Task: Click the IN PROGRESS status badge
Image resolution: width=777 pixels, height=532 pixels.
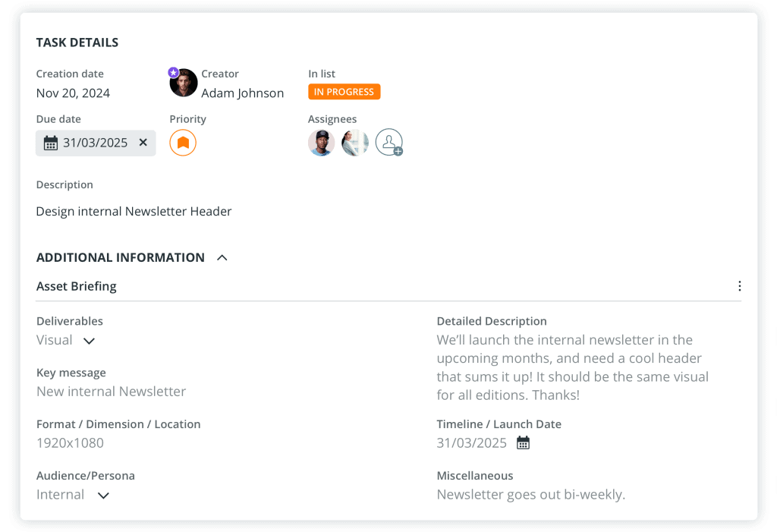Action: (344, 91)
